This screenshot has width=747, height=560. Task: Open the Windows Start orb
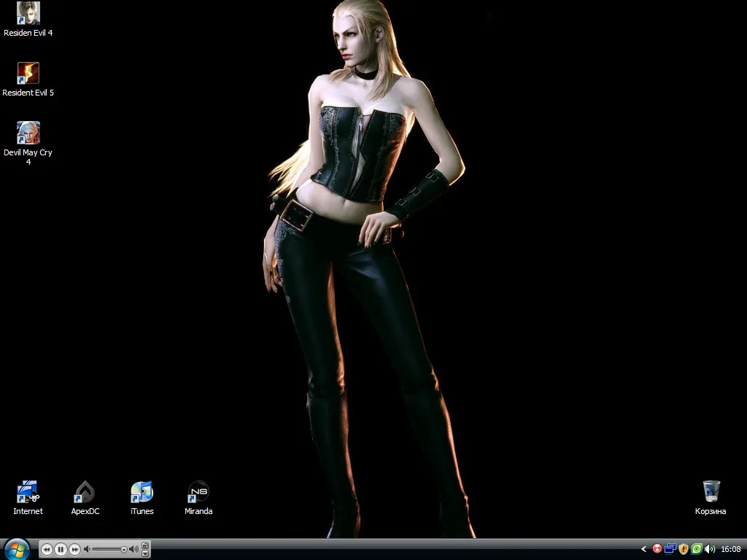click(x=17, y=550)
